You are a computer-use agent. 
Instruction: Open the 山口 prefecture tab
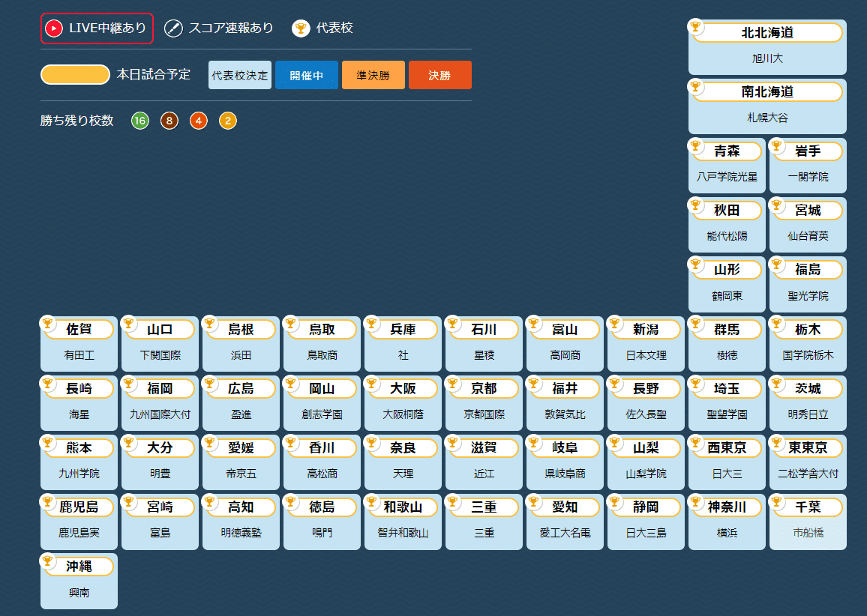tap(160, 330)
